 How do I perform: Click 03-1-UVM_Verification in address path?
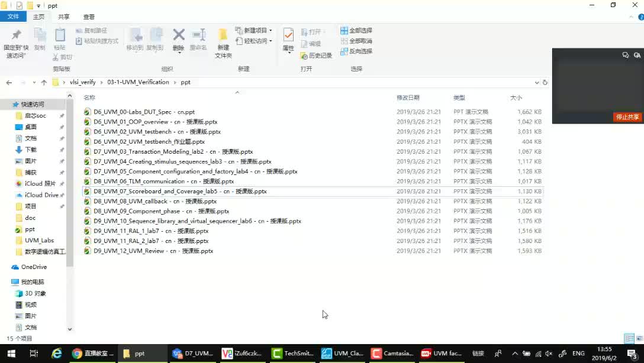tap(138, 82)
